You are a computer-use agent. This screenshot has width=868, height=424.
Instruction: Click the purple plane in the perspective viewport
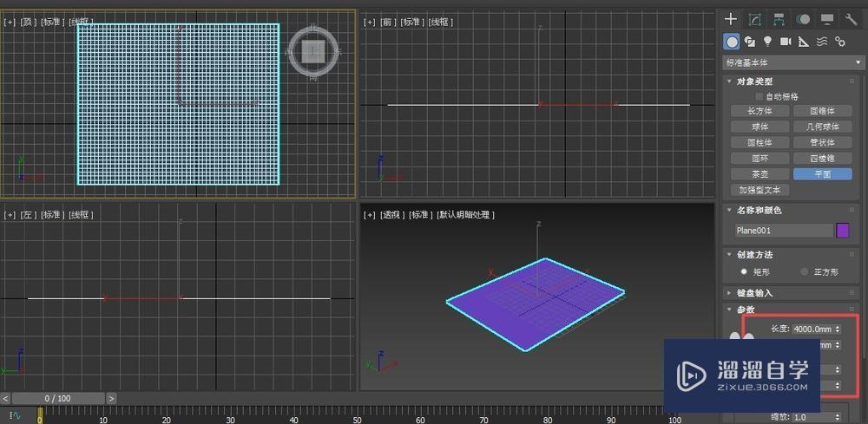click(536, 303)
